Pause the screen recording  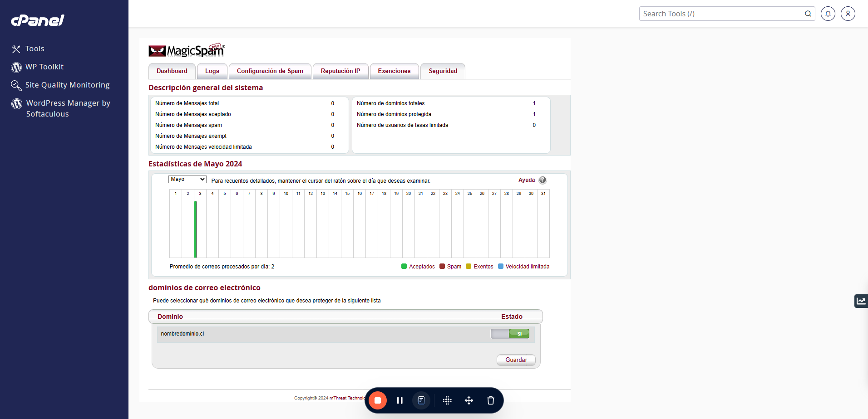(x=399, y=400)
